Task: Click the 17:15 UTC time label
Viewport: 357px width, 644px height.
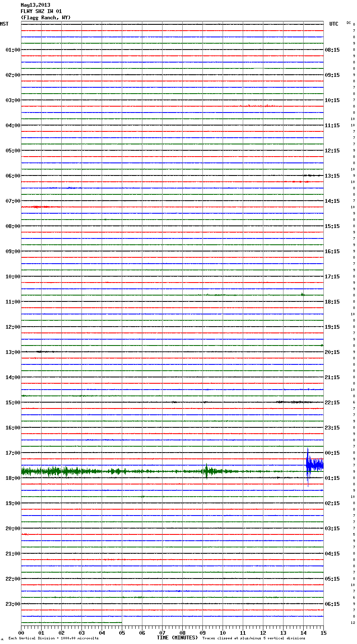Action: [x=332, y=277]
